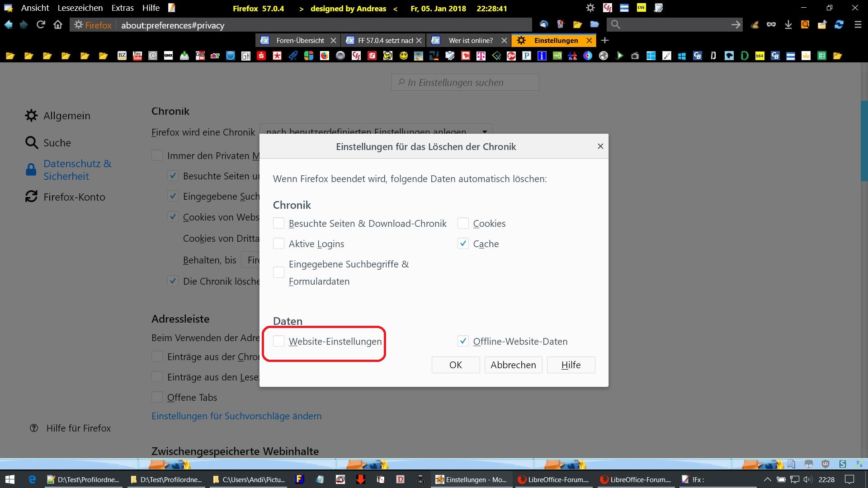Click the CSS toolbar icon
The image size is (868, 488).
(641, 8)
